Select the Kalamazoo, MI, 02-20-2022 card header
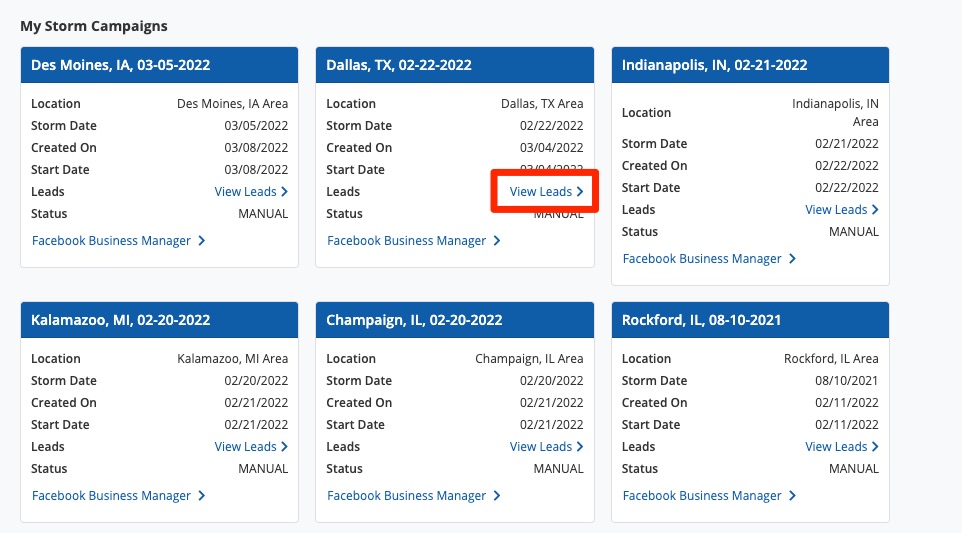Image resolution: width=962 pixels, height=533 pixels. (159, 320)
